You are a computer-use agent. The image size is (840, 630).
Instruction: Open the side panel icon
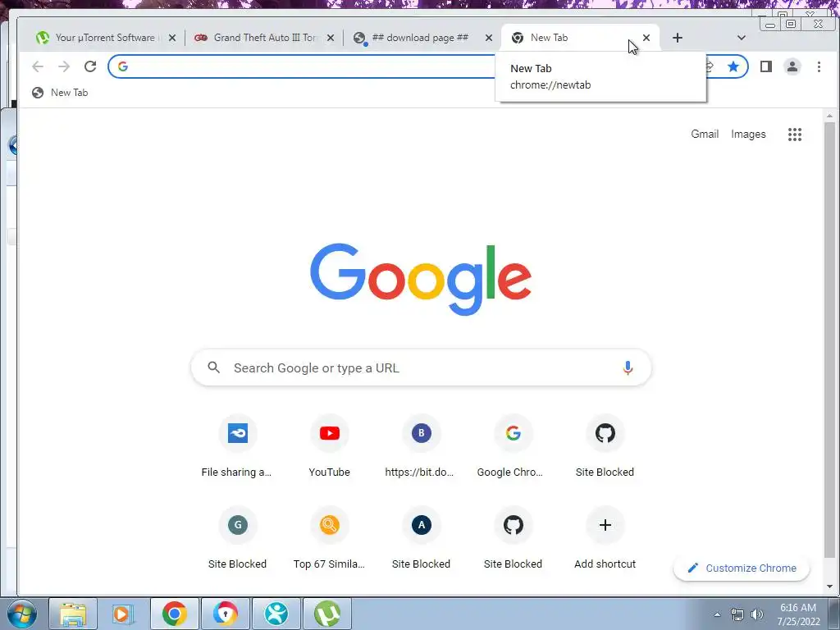tap(765, 66)
